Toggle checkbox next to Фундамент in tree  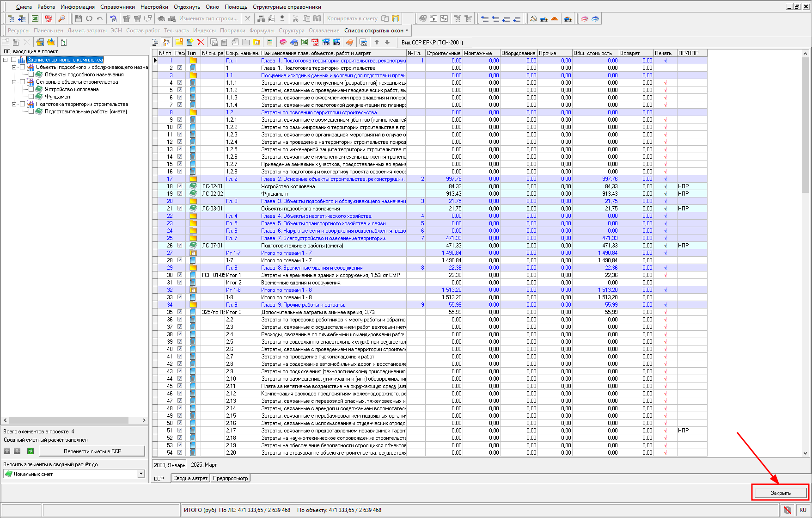coord(31,97)
